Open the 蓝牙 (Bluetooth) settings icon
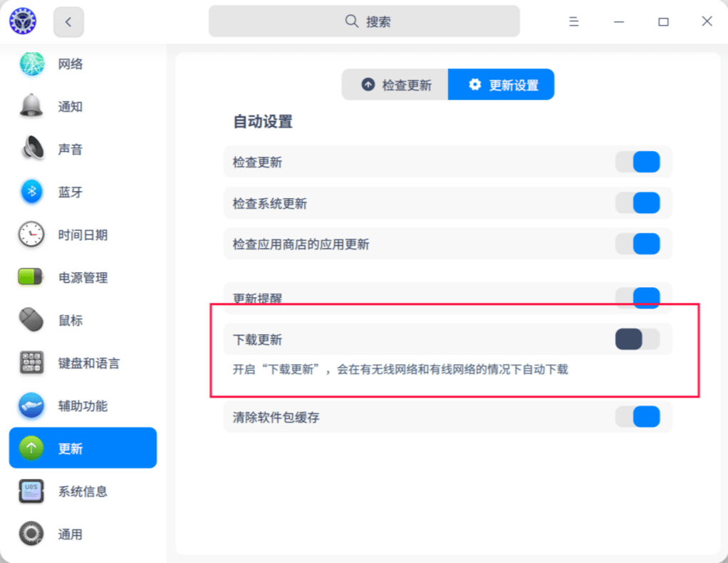 (x=31, y=192)
